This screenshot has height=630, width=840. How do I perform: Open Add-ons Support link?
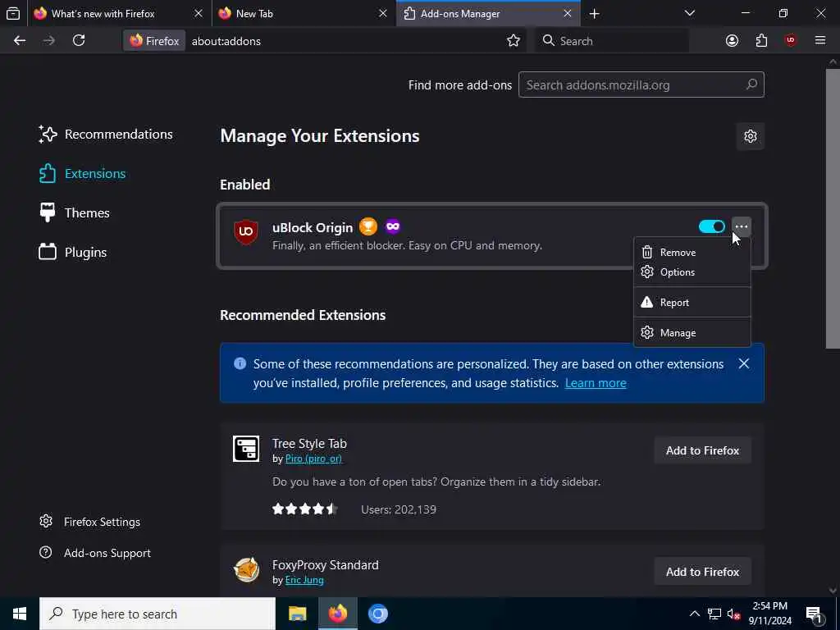[95, 553]
